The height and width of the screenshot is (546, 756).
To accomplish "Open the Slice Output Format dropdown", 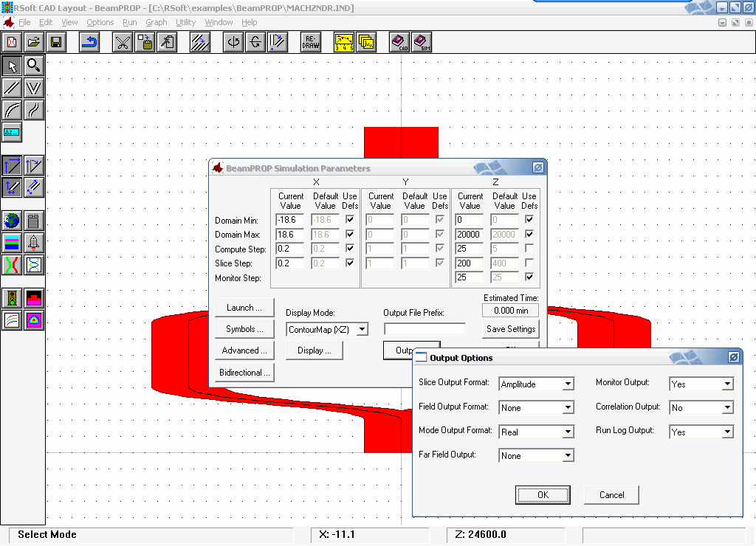I will [x=568, y=384].
